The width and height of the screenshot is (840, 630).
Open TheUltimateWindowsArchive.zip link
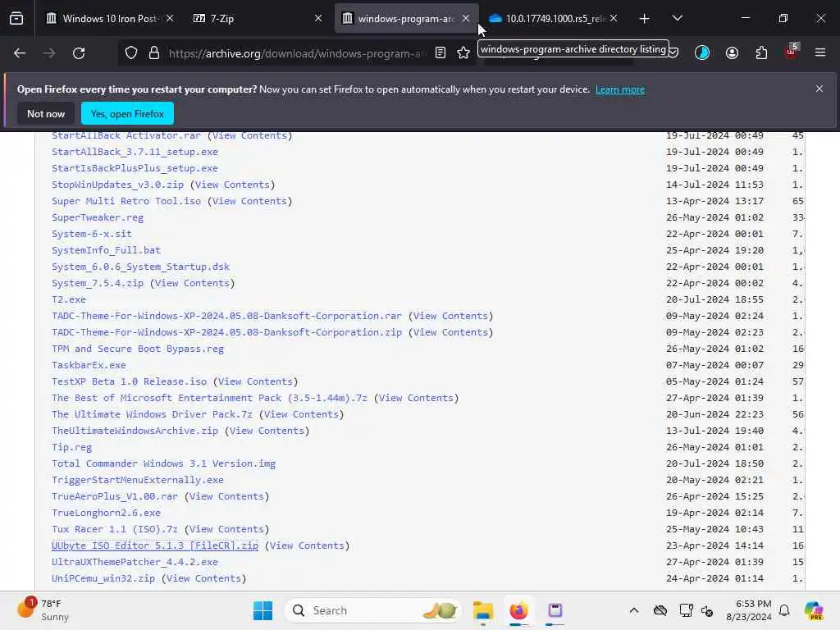click(x=135, y=431)
